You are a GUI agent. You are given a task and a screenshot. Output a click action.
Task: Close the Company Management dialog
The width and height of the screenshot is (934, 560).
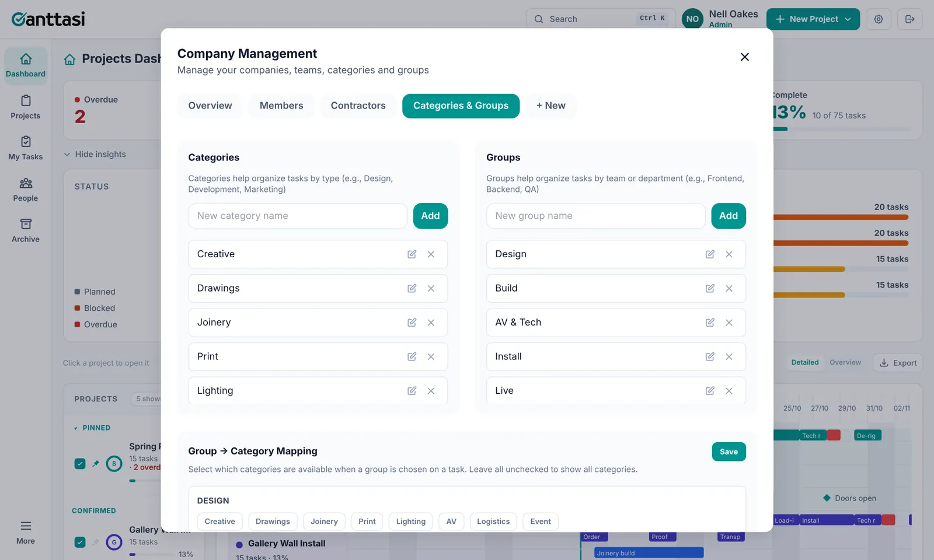click(x=744, y=57)
